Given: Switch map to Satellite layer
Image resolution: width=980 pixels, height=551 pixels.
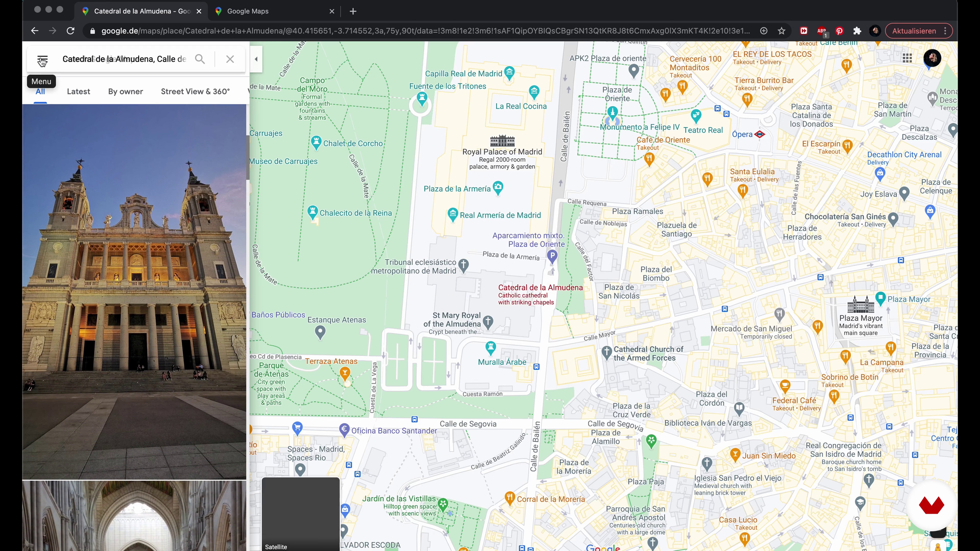Looking at the screenshot, I should [301, 514].
